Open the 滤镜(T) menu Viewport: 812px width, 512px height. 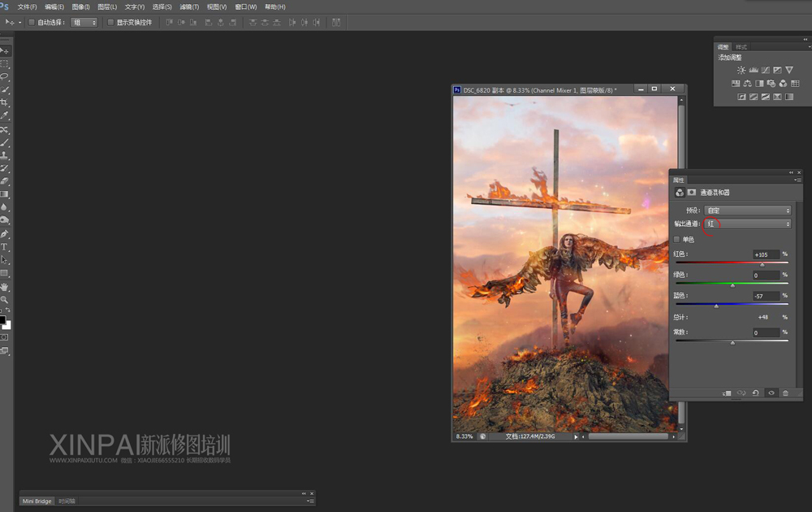189,7
